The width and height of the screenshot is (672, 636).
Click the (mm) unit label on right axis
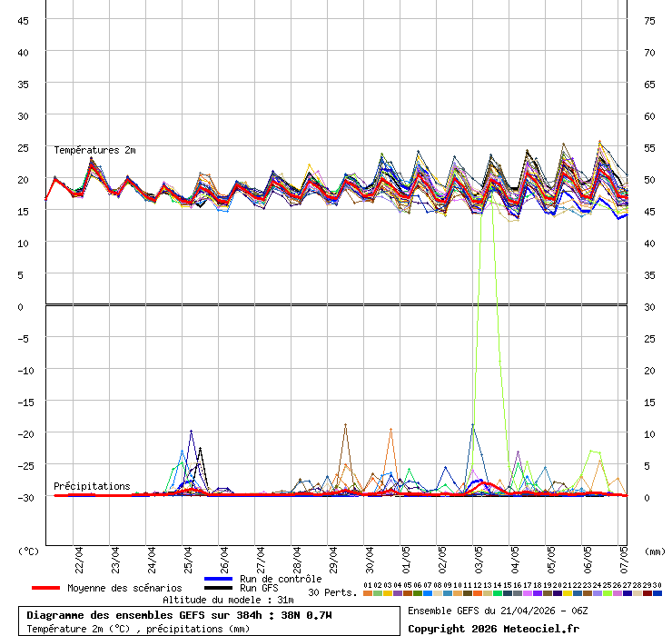pyautogui.click(x=655, y=551)
